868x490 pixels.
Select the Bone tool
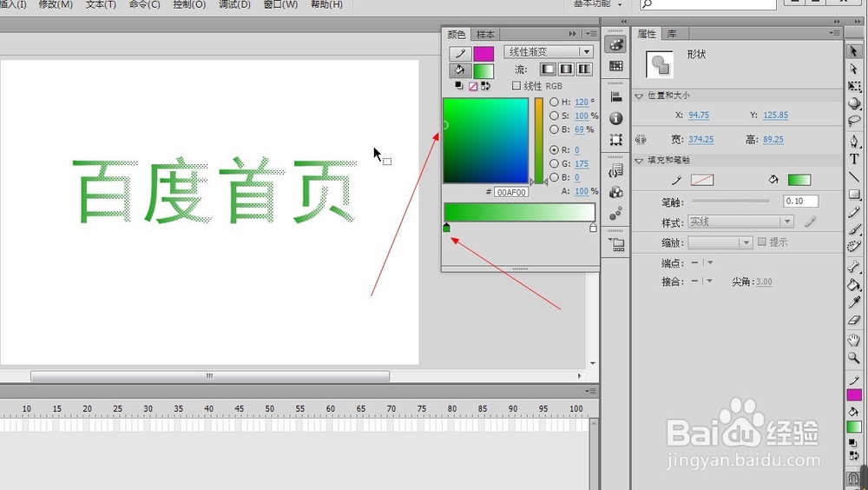(853, 267)
